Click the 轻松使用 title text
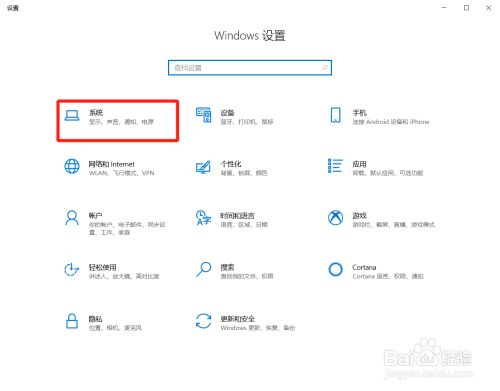Image resolution: width=500 pixels, height=391 pixels. click(x=102, y=267)
